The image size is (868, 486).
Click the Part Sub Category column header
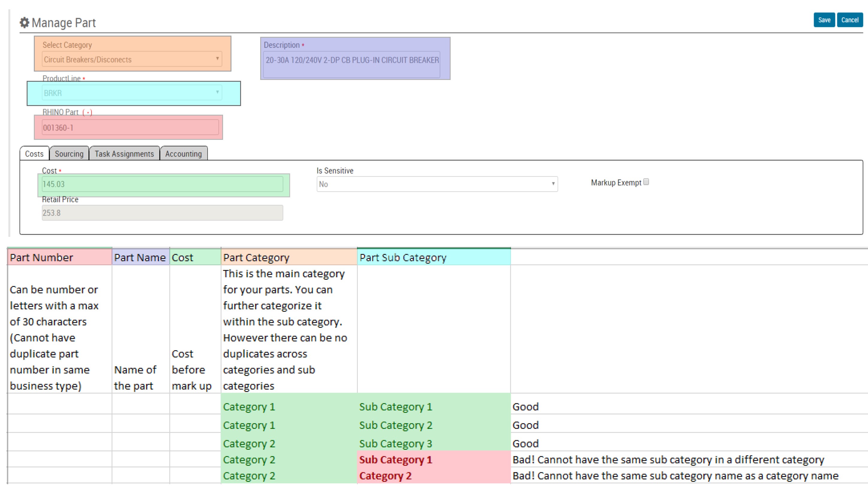434,258
